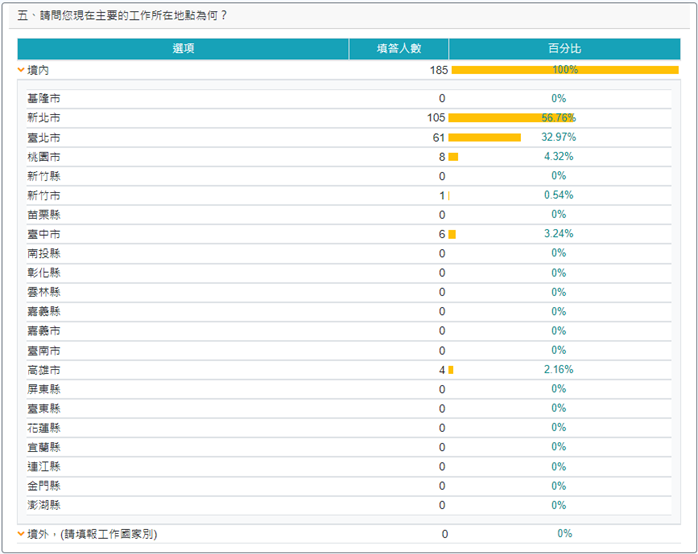Select the 基隆市 row label
This screenshot has width=698, height=554.
[44, 99]
